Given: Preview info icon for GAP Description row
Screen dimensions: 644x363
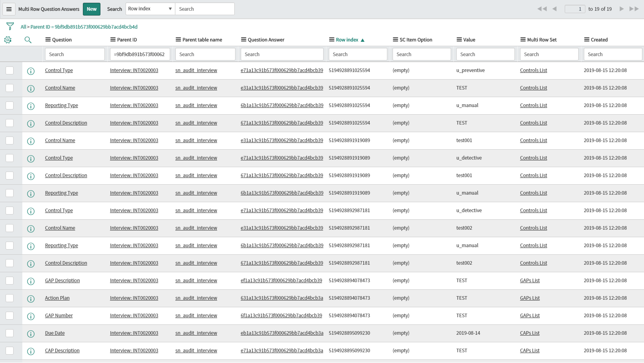Looking at the screenshot, I should pos(31,281).
